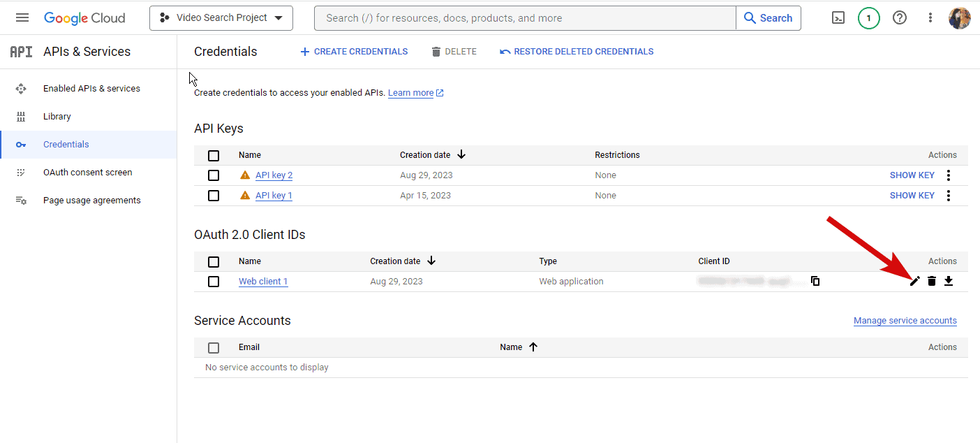This screenshot has height=443, width=980.
Task: Open the notifications badge showing 1
Action: (x=869, y=18)
